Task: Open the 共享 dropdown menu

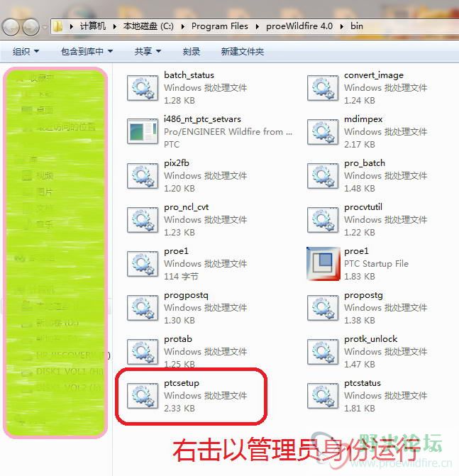Action: pyautogui.click(x=148, y=52)
